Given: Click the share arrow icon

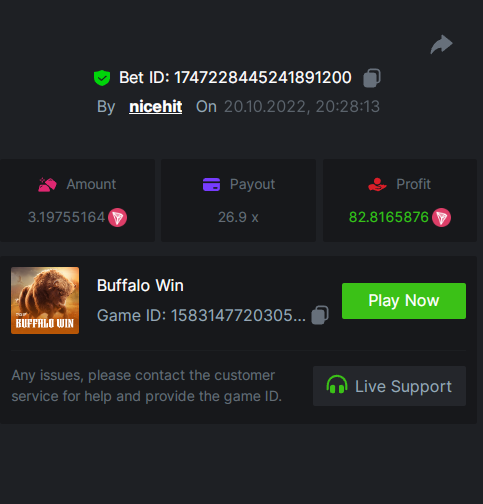Looking at the screenshot, I should [441, 44].
